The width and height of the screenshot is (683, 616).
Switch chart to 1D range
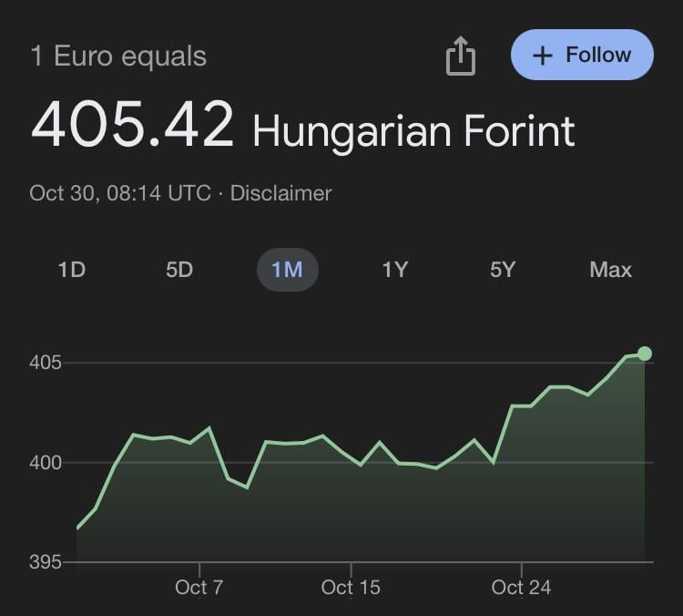[x=72, y=270]
